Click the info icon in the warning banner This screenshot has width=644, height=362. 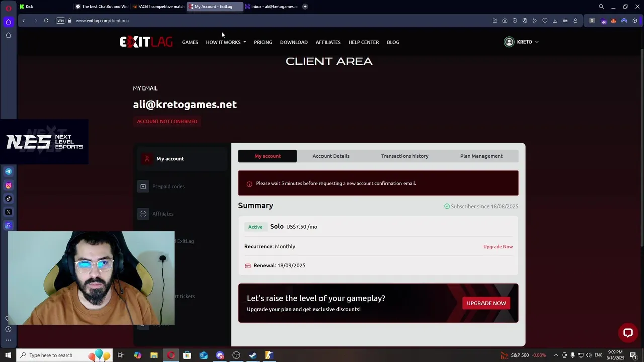coord(249,184)
